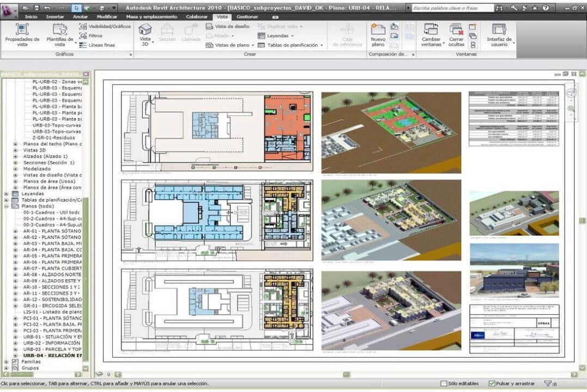Viewport: 587px width, 392px height.
Task: Expand Composición de panel arrow
Action: 413,54
